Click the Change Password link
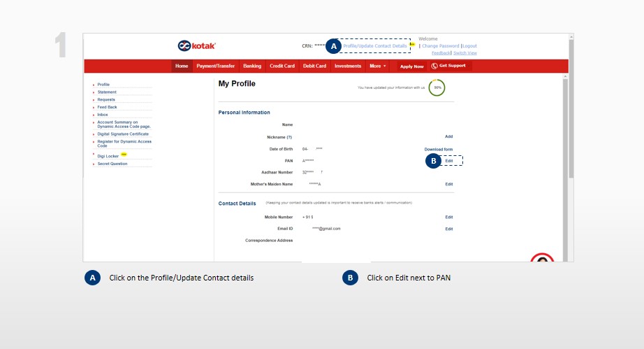Image resolution: width=644 pixels, height=349 pixels. tap(441, 46)
